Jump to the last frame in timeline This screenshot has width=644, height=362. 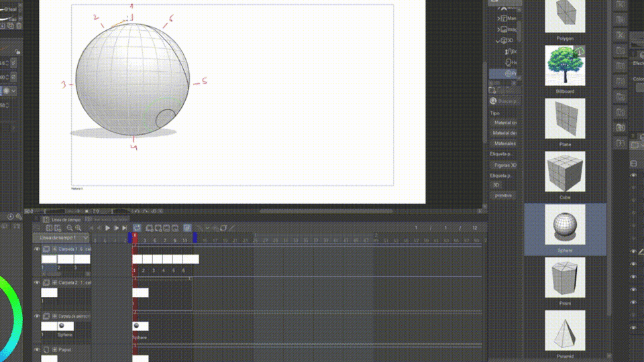(x=124, y=229)
